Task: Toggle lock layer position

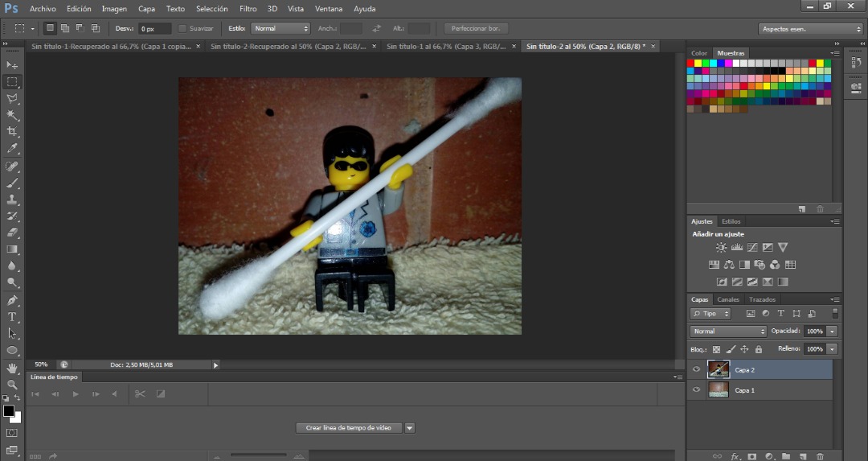Action: pyautogui.click(x=744, y=350)
